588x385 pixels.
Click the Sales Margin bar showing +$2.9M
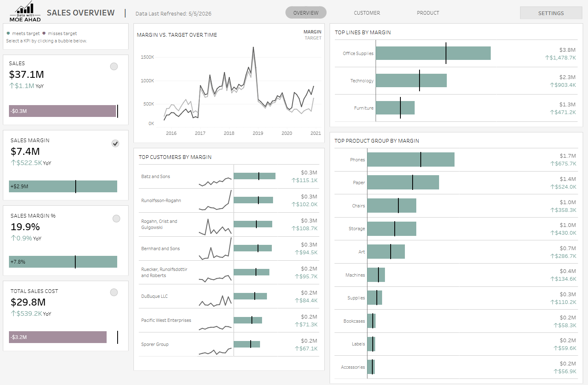[63, 187]
